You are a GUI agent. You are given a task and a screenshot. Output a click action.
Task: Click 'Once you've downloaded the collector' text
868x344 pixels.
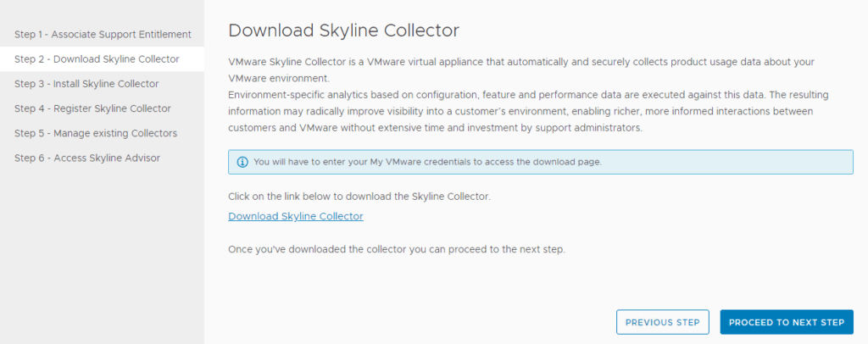[396, 249]
